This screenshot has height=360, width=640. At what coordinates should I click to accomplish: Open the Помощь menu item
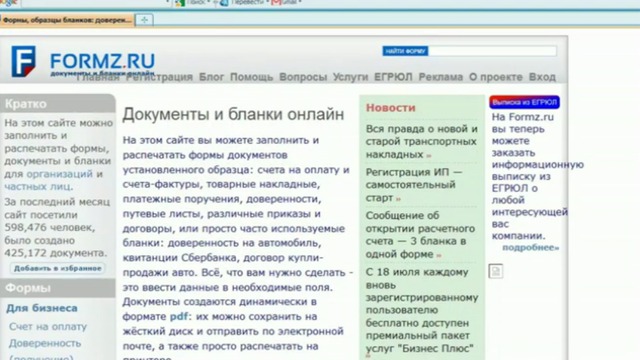point(251,77)
